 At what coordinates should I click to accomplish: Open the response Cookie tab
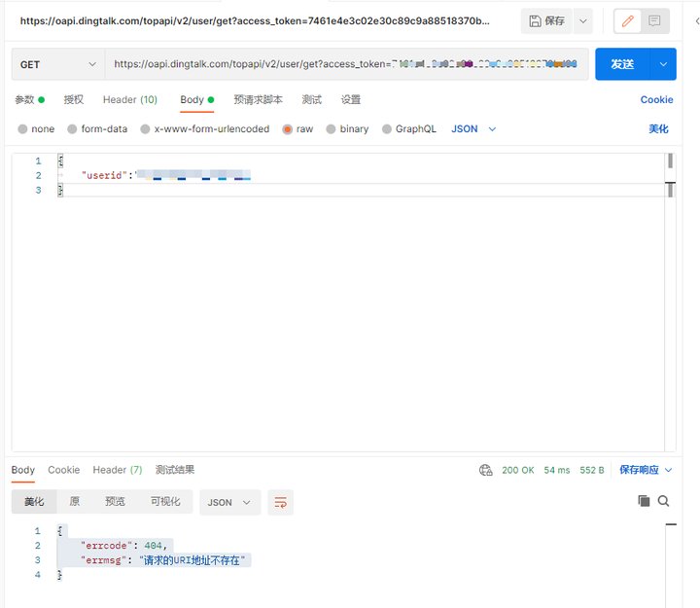coord(64,470)
